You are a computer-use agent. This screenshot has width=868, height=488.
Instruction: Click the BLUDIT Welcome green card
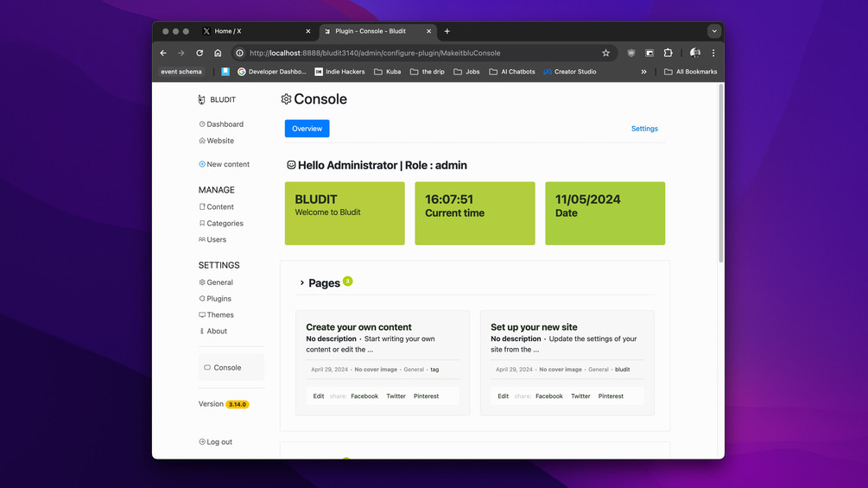345,213
